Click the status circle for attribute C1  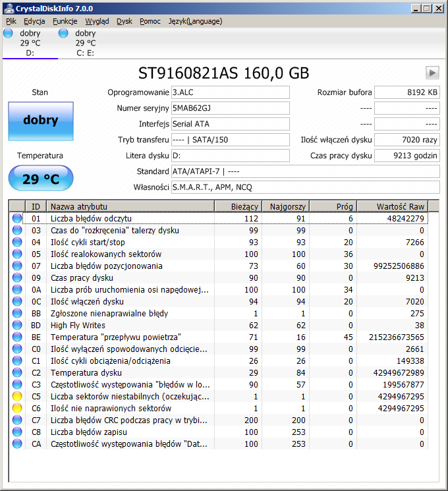pos(17,361)
